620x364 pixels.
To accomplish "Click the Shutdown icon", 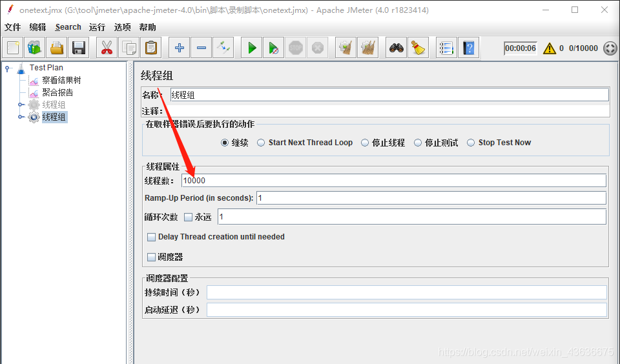I will [x=318, y=48].
